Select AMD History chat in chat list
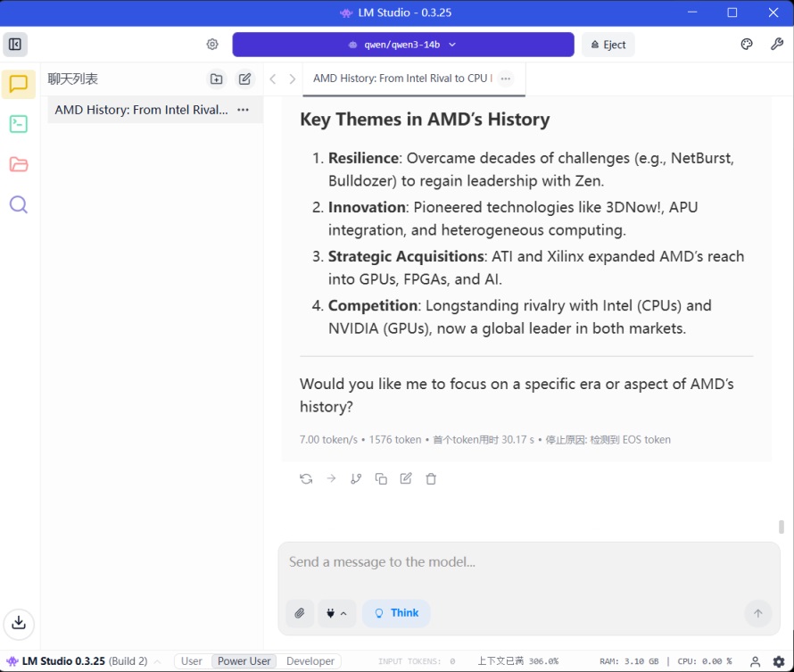 [x=141, y=110]
